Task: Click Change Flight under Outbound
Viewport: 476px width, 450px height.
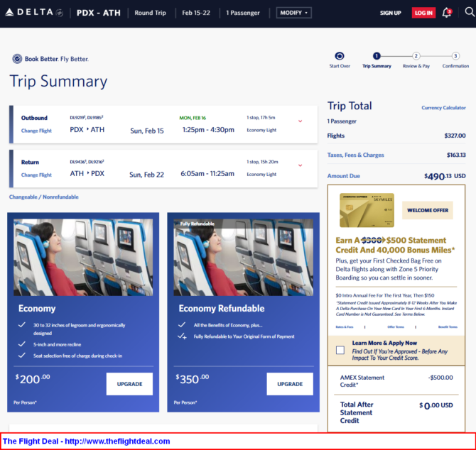Action: (36, 131)
